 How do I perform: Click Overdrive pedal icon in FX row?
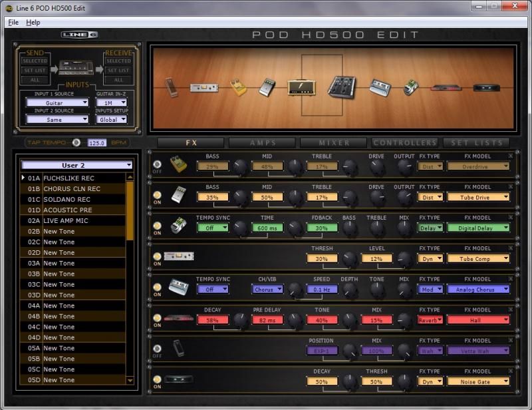[178, 164]
